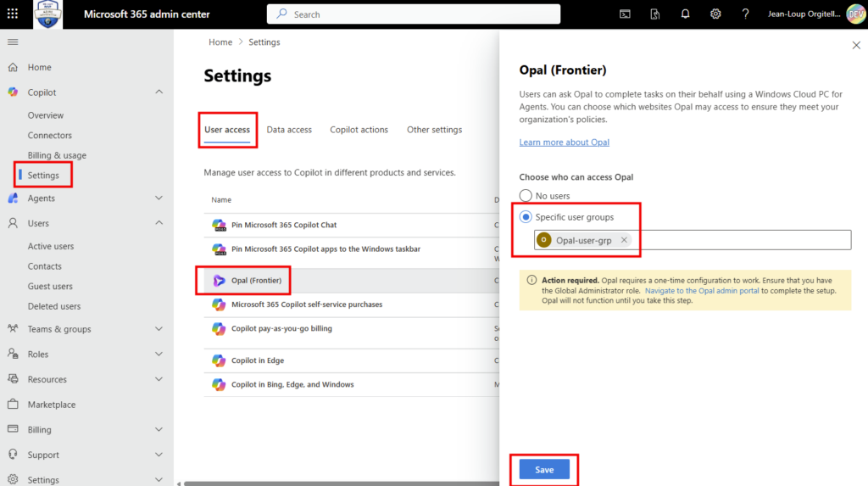Click the Opal (Frontier) icon in list
The image size is (868, 486).
220,280
